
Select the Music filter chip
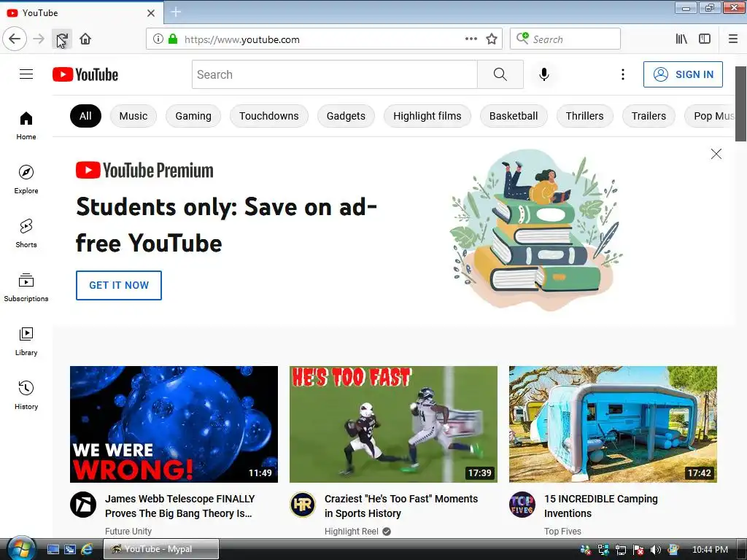click(x=133, y=116)
